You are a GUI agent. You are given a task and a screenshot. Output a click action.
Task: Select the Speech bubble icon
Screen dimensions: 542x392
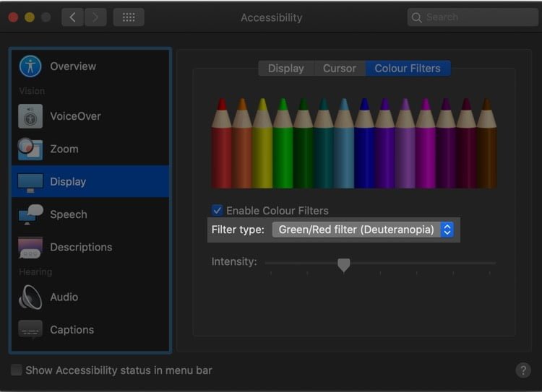(31, 214)
